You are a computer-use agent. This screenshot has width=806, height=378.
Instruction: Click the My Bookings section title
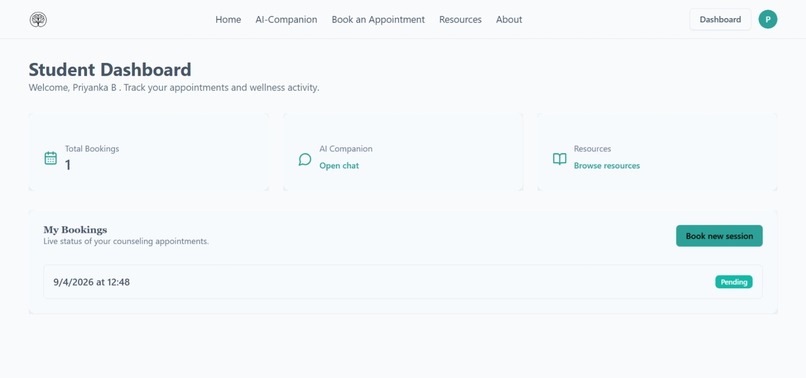tap(75, 229)
